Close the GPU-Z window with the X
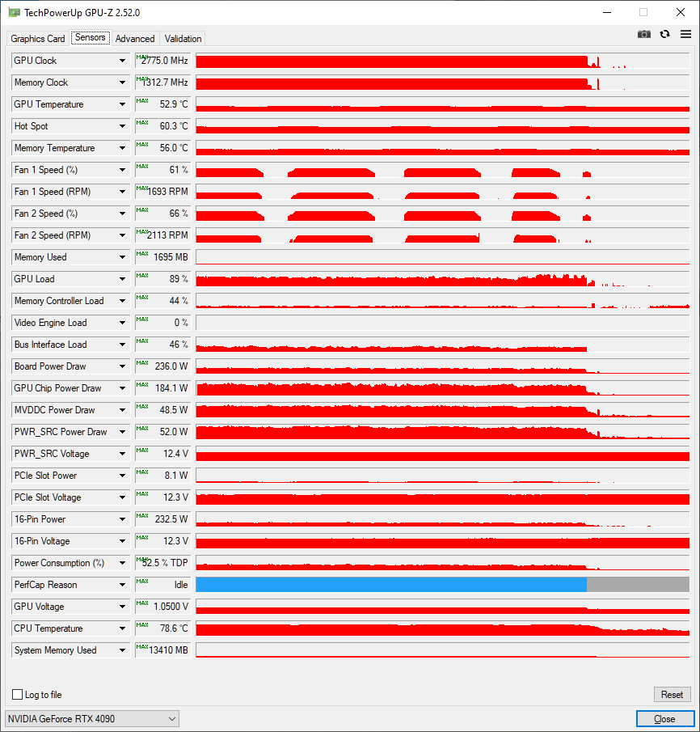The width and height of the screenshot is (700, 732). pos(681,13)
